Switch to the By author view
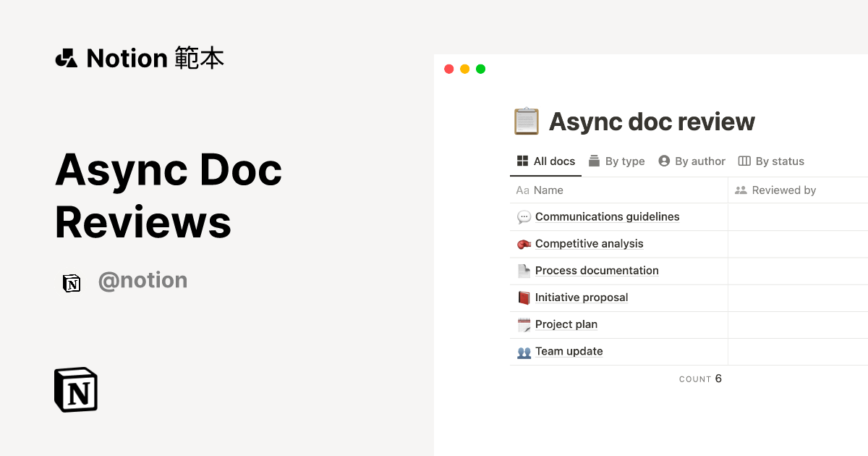The width and height of the screenshot is (868, 456). click(692, 161)
